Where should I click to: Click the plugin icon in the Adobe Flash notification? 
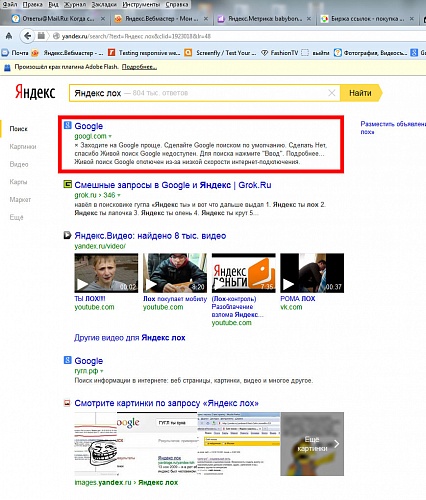coord(7,67)
